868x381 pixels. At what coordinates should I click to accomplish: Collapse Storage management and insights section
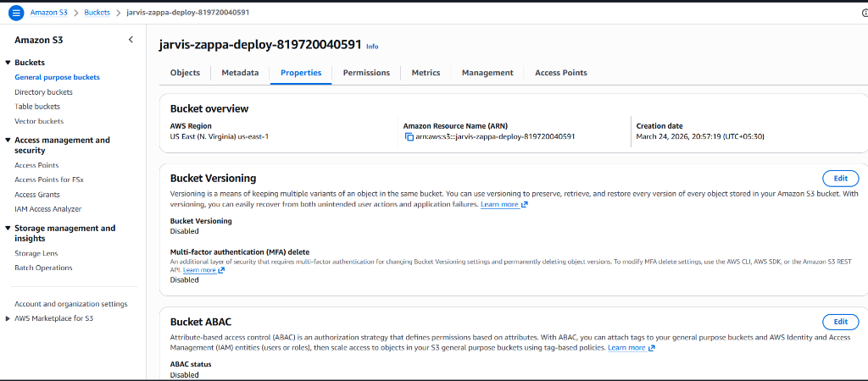coord(8,228)
